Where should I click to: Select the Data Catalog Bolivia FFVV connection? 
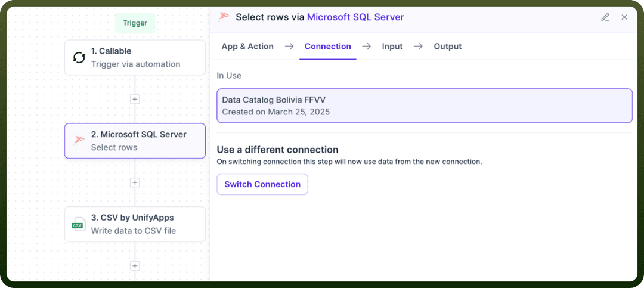[x=425, y=106]
